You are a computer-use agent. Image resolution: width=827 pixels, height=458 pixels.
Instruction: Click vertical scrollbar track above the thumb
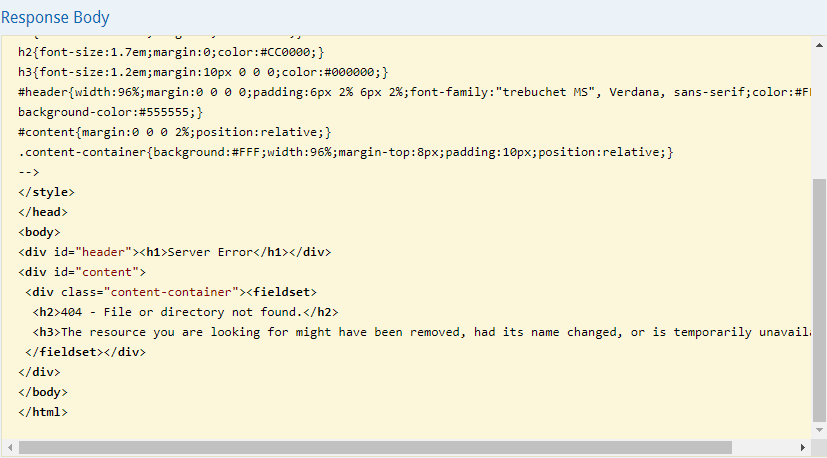(819, 110)
